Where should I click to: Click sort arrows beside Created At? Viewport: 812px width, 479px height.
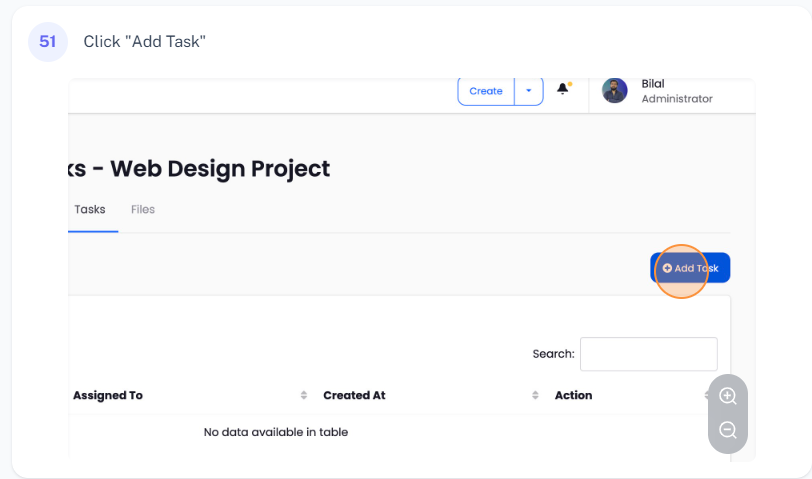(x=535, y=395)
